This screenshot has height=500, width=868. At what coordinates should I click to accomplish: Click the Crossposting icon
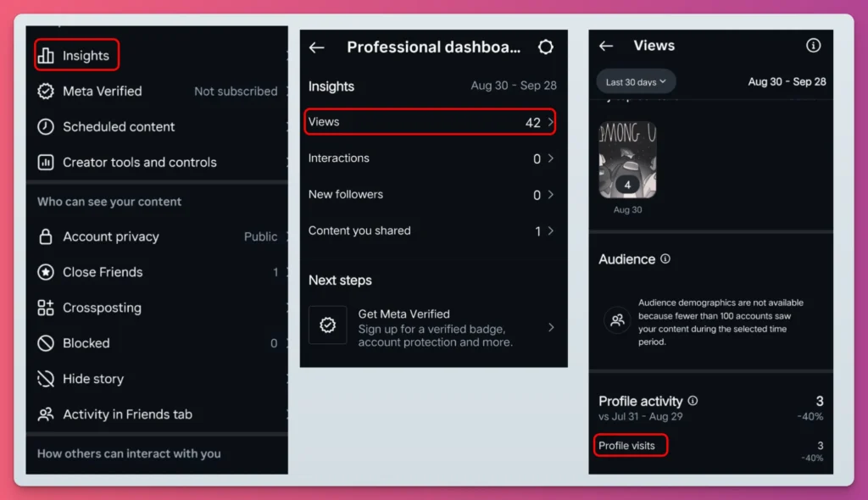[46, 308]
